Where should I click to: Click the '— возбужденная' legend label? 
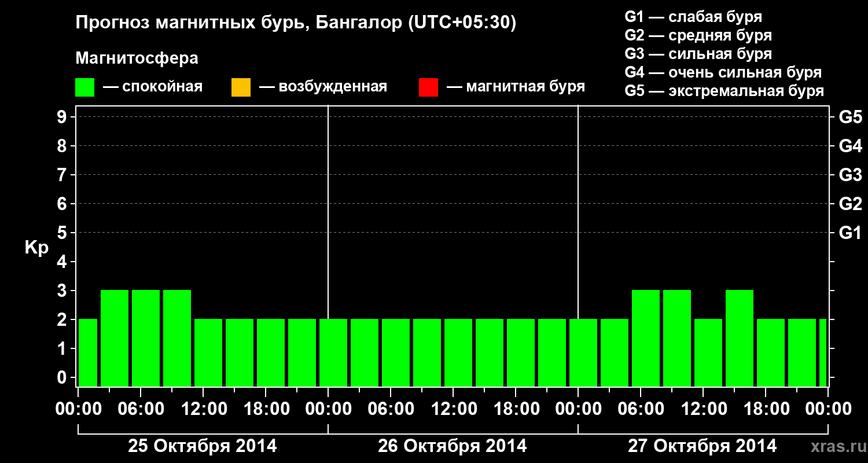click(323, 87)
